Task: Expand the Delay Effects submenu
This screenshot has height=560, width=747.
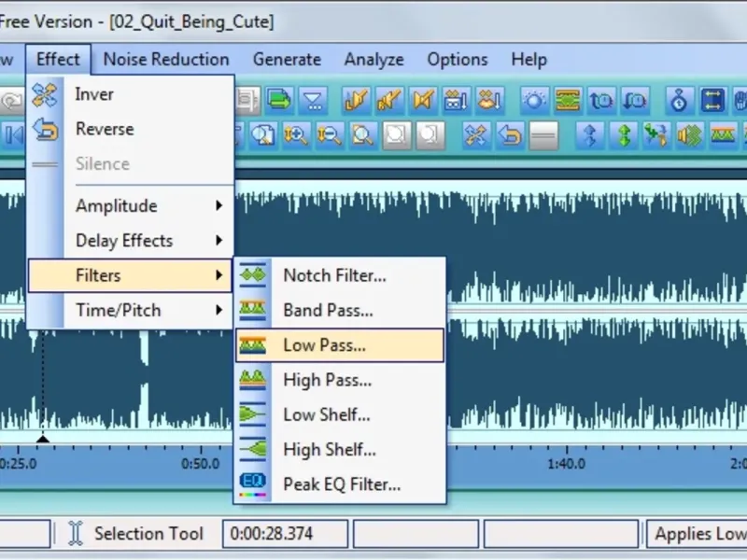Action: pos(131,241)
